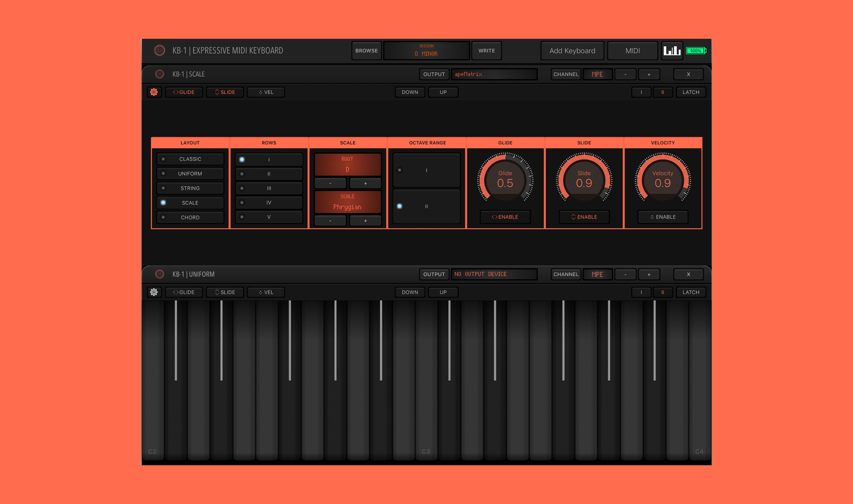Open the CHANNEL selector on the SCALE keyboard
Viewport: 853px width, 504px height.
[x=565, y=74]
